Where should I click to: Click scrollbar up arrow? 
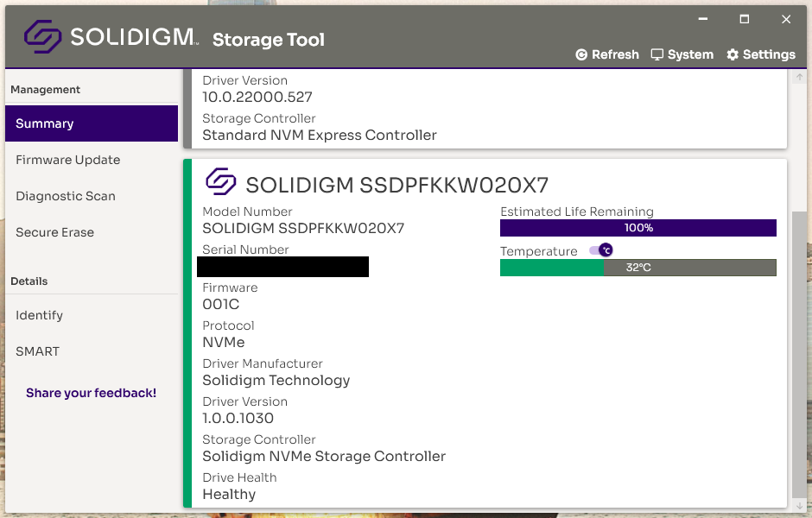coord(799,79)
